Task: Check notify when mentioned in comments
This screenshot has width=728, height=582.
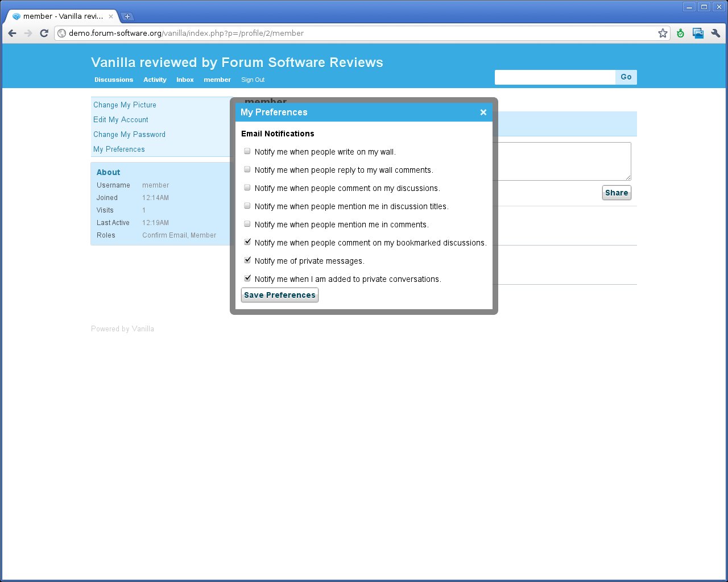Action: [x=247, y=224]
